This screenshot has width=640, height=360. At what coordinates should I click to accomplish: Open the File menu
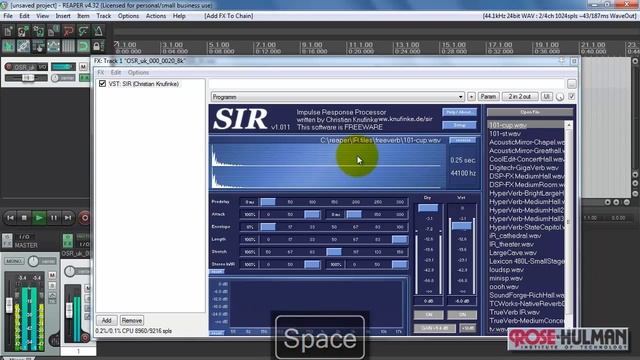(8, 16)
